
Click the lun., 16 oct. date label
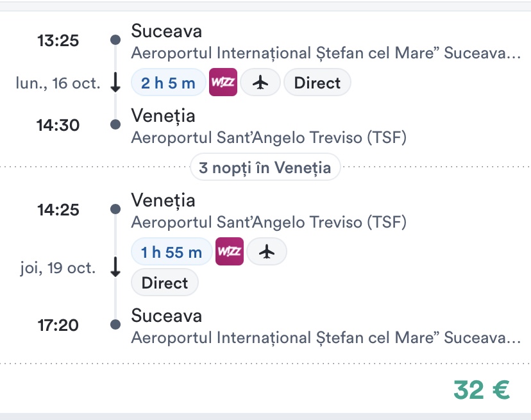(x=58, y=83)
